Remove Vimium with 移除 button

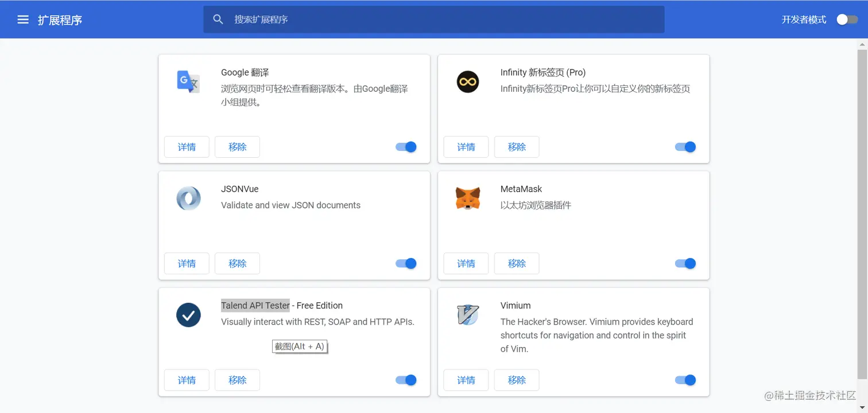pos(517,380)
